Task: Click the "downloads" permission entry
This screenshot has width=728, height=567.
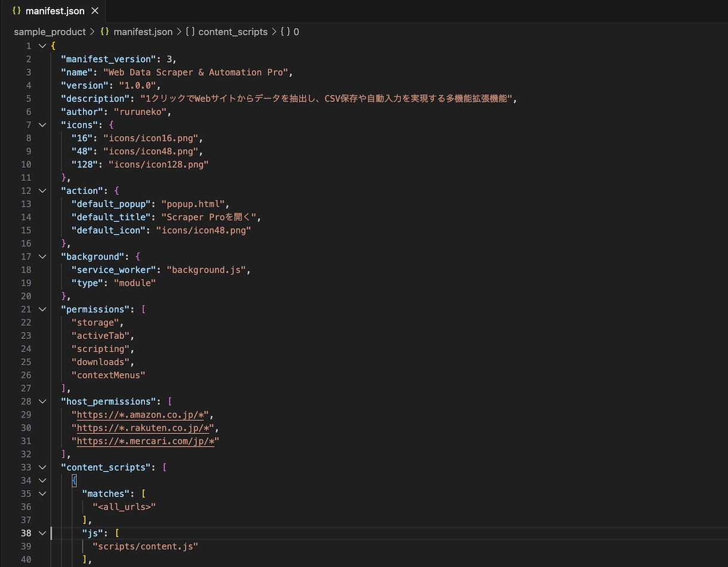Action: click(x=100, y=362)
